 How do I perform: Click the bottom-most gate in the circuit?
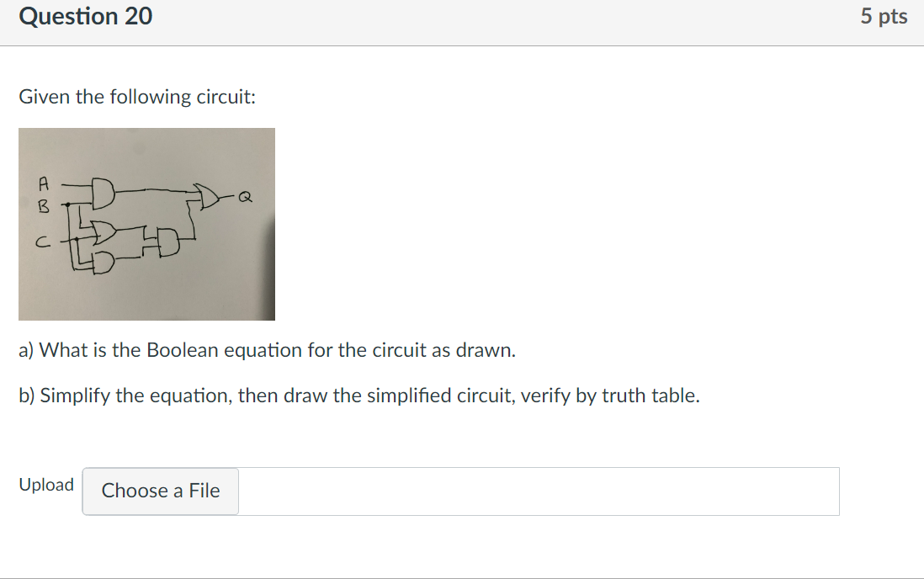[x=104, y=263]
